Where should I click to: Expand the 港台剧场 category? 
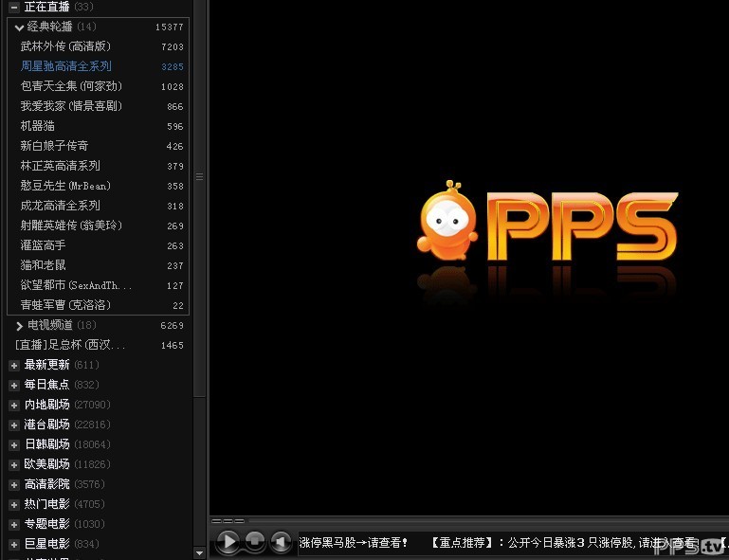point(14,425)
